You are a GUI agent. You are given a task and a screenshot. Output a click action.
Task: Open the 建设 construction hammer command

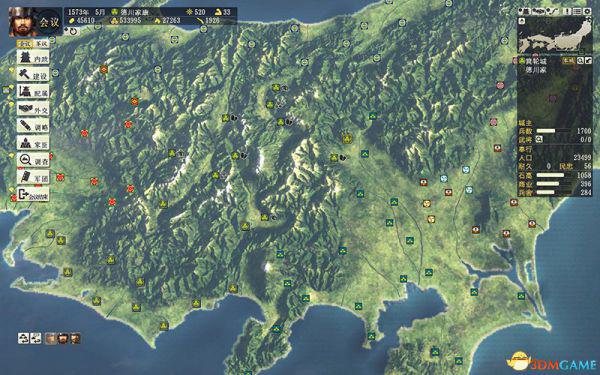(x=33, y=74)
